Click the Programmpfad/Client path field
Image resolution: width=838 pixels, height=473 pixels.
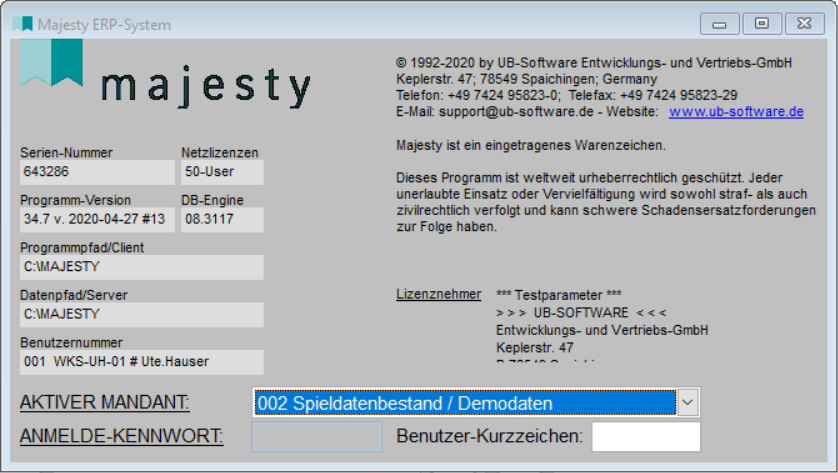point(141,267)
